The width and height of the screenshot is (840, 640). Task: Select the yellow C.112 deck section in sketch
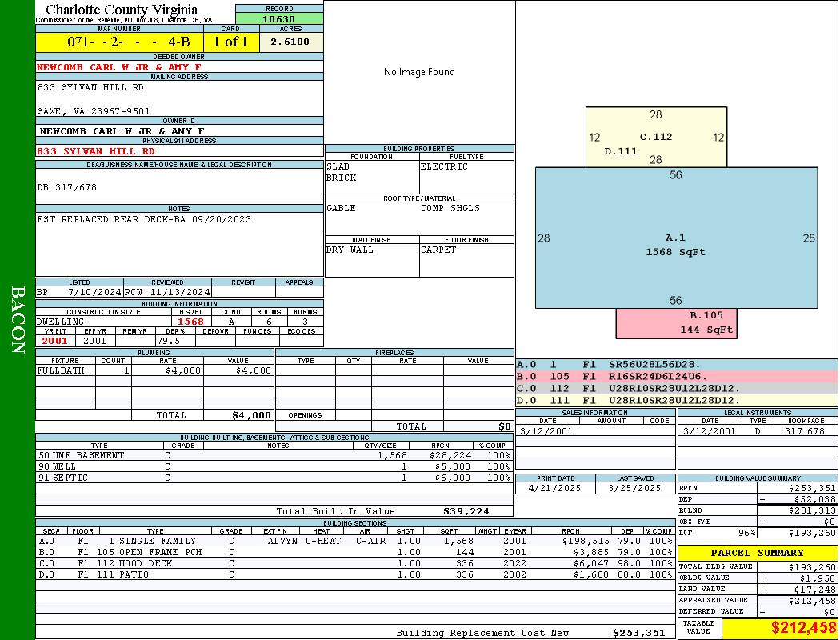656,137
